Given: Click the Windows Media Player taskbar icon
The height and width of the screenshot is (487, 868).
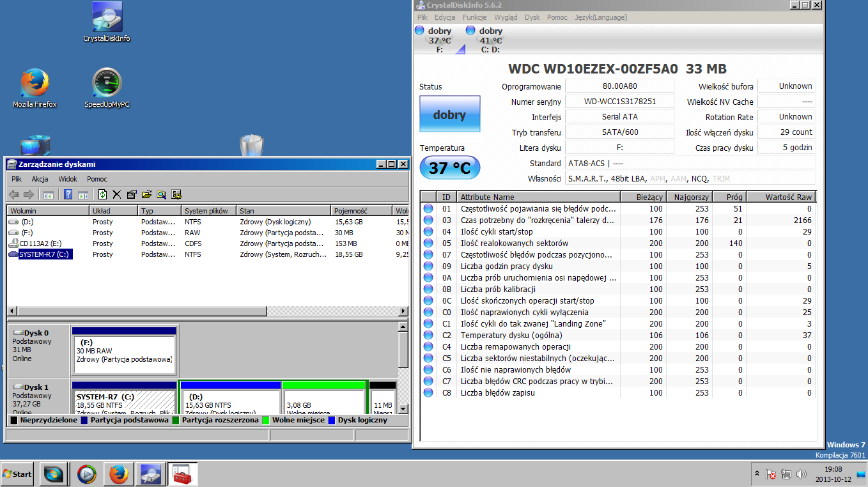Looking at the screenshot, I should pyautogui.click(x=86, y=474).
